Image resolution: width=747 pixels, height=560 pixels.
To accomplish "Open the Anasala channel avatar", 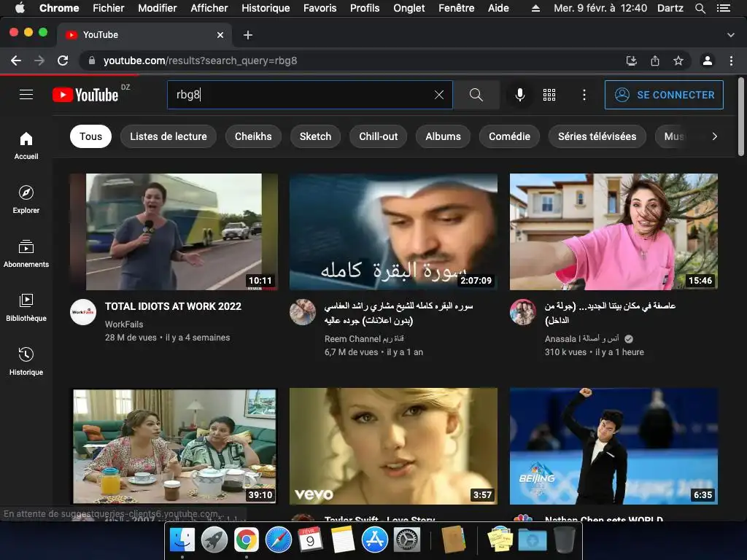I will click(522, 312).
